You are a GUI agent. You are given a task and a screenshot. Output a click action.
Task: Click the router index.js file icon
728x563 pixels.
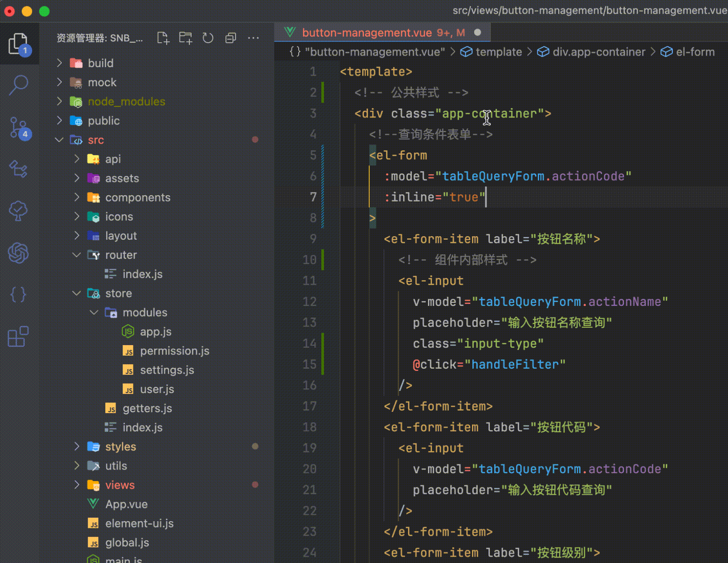tap(111, 274)
